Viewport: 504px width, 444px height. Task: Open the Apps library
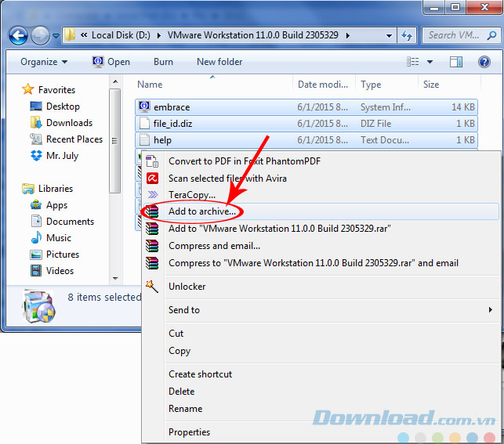[x=49, y=205]
